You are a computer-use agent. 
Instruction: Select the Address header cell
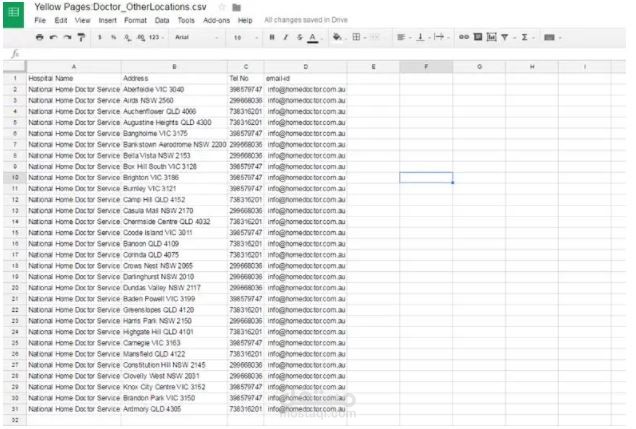pyautogui.click(x=174, y=78)
